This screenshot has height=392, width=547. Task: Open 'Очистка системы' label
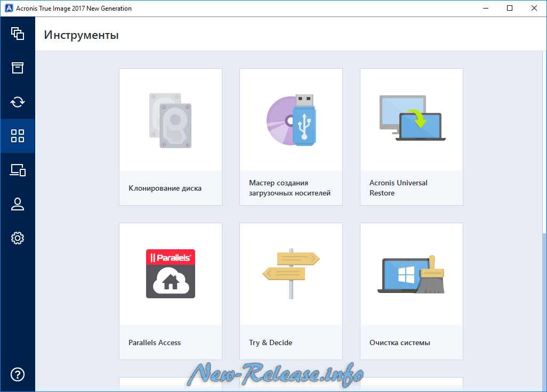coord(400,342)
